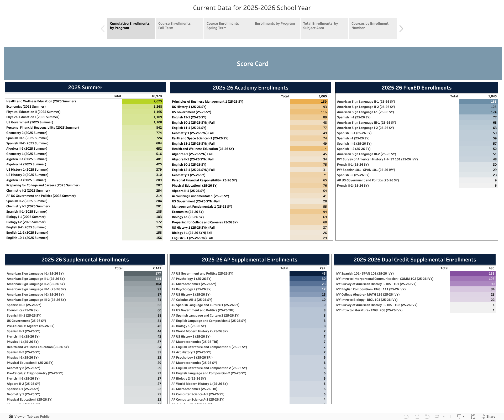Click purple 151 IVY Spanish 101 cell

(x=472, y=274)
